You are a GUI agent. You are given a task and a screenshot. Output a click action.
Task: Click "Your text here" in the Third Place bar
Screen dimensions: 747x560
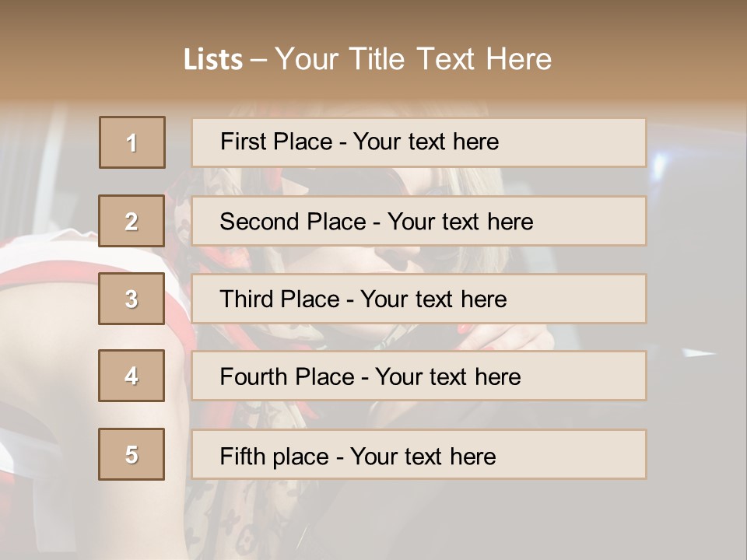pos(433,299)
